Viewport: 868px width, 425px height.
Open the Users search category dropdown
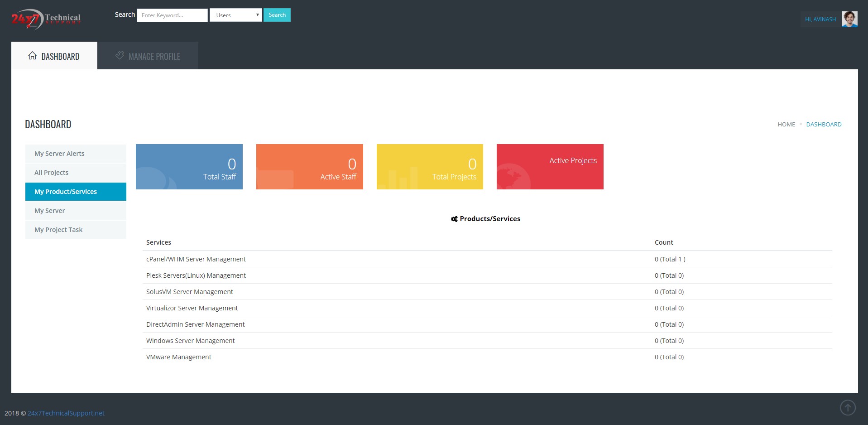coord(235,15)
